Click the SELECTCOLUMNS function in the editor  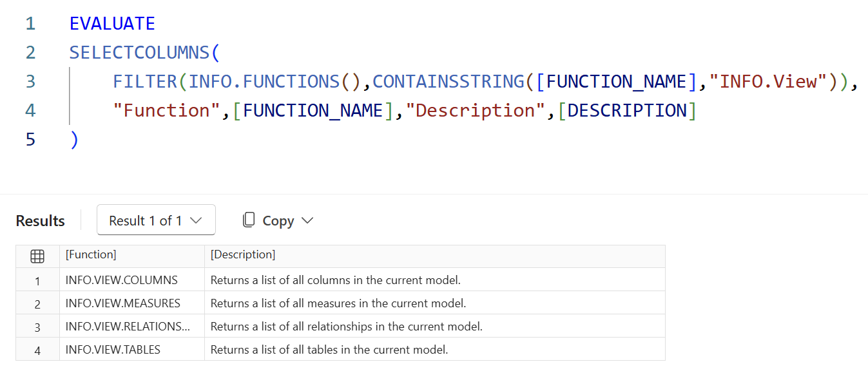tap(140, 52)
